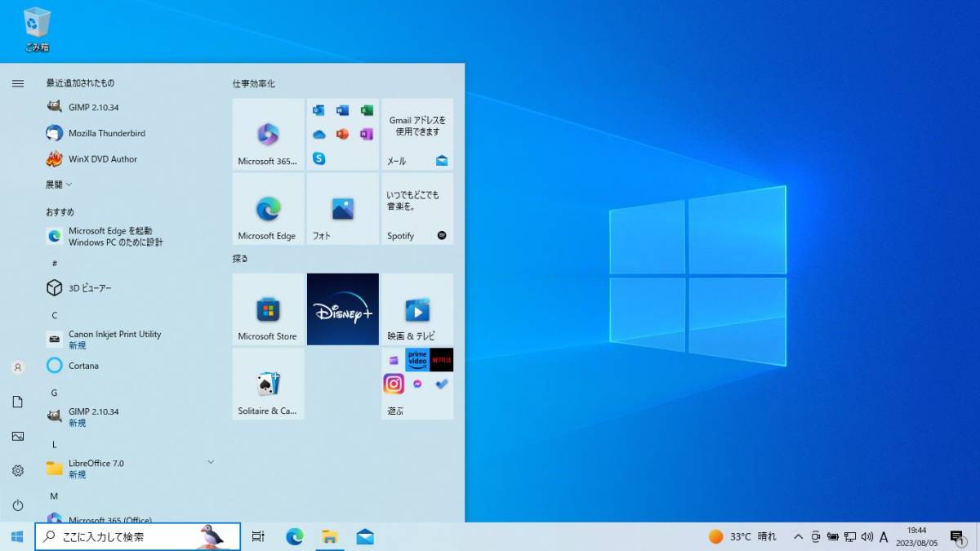Start the Solitaire & Casual Games tile

pyautogui.click(x=268, y=384)
